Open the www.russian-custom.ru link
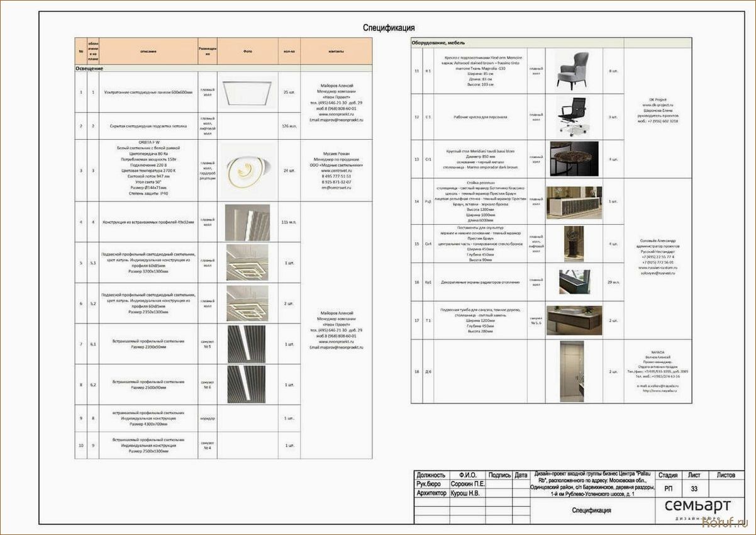 click(x=659, y=267)
